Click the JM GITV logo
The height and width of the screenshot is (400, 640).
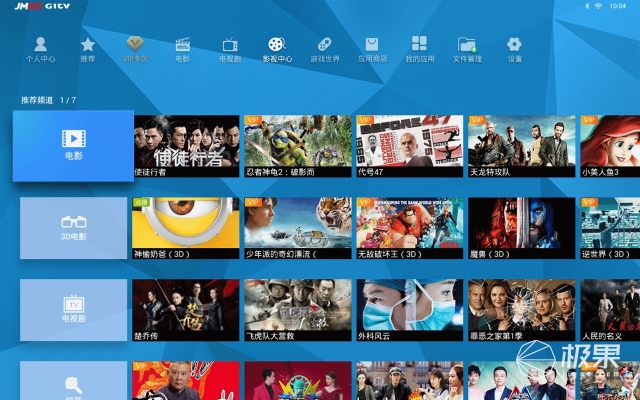(42, 6)
